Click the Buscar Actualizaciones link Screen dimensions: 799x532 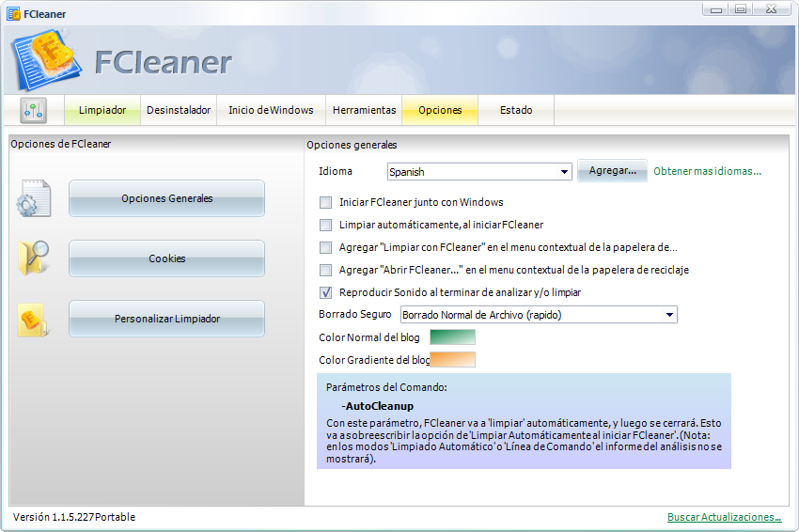pos(724,517)
